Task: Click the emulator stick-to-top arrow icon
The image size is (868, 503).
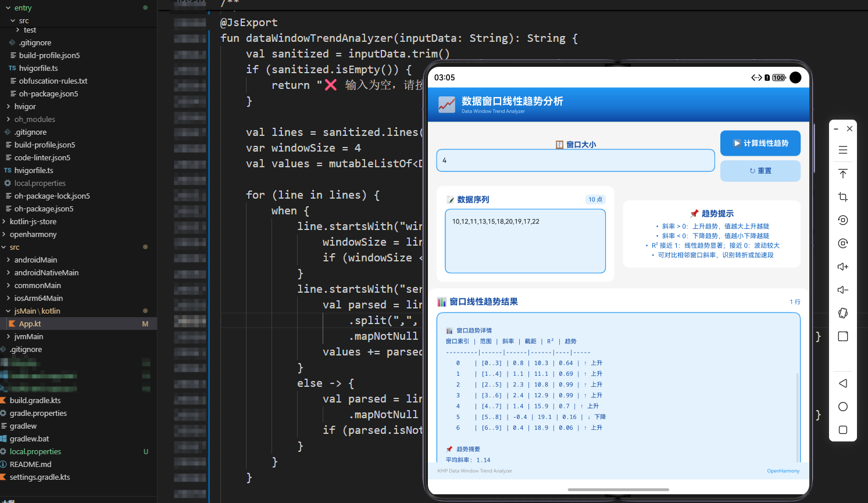Action: 843,174
